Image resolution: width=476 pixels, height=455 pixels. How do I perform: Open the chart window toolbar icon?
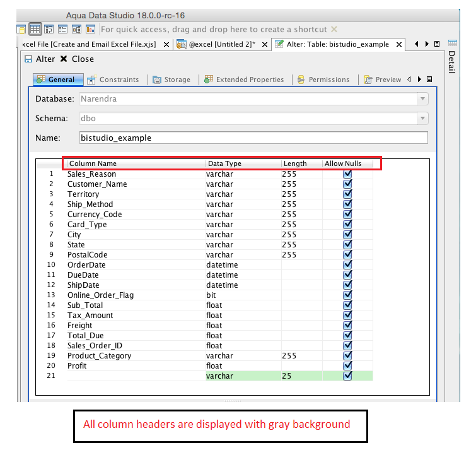(90, 30)
